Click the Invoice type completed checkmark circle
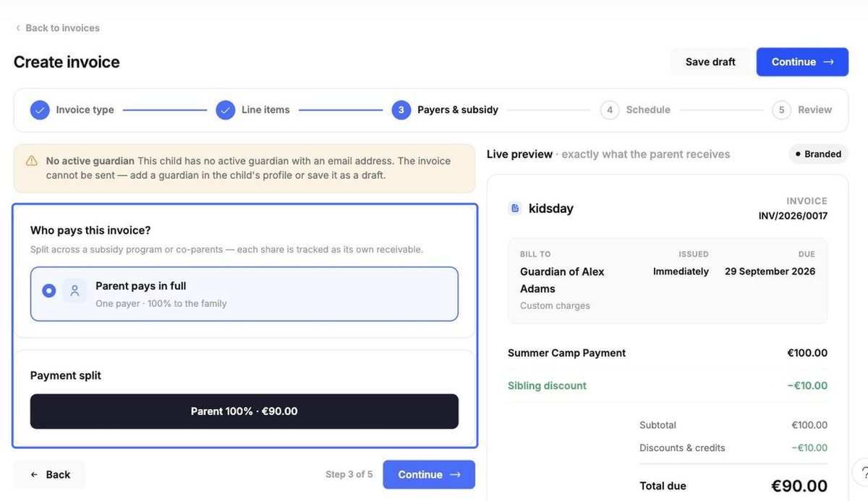Viewport: 868px width, 501px height. (40, 110)
